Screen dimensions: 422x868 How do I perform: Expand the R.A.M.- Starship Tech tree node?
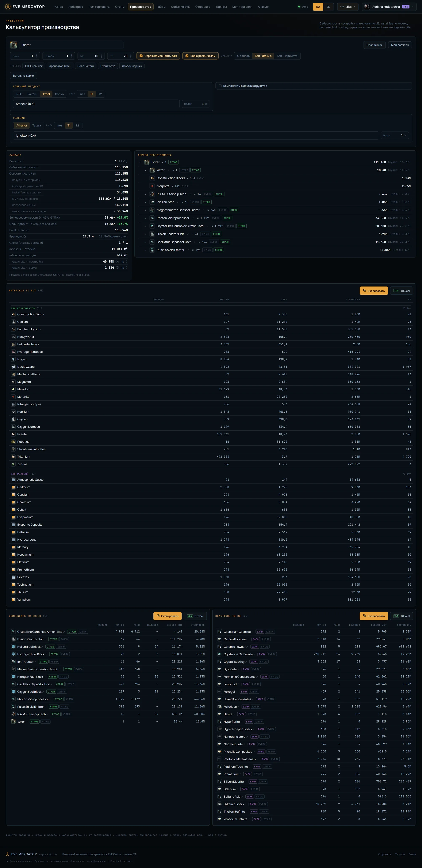pyautogui.click(x=145, y=194)
